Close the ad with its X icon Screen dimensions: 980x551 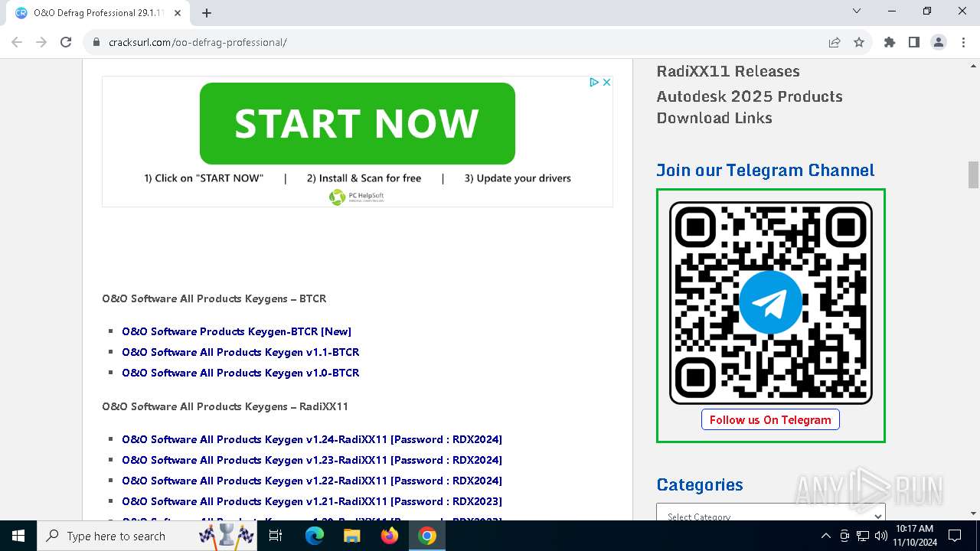click(606, 82)
